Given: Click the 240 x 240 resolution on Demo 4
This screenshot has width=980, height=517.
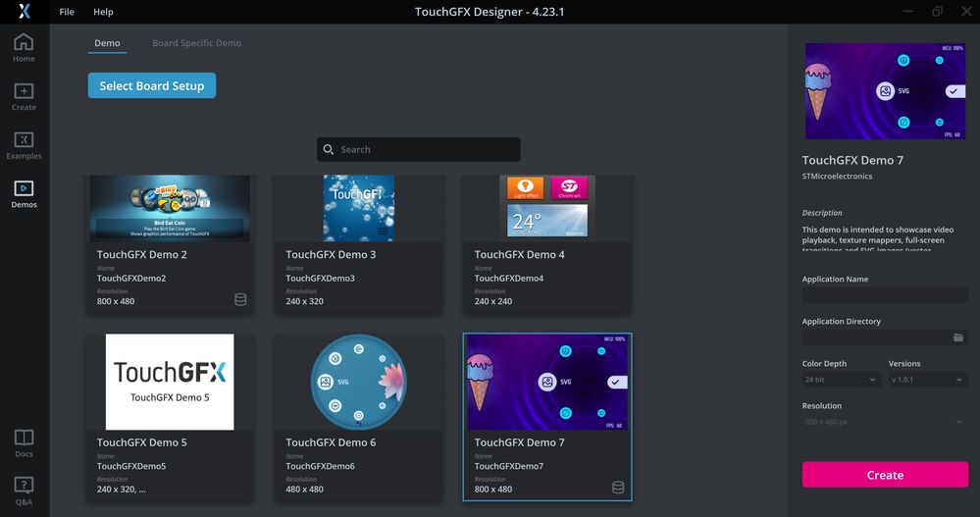Looking at the screenshot, I should point(493,301).
